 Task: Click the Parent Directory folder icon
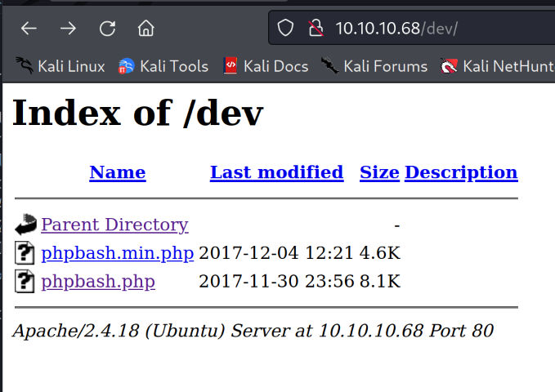(25, 225)
